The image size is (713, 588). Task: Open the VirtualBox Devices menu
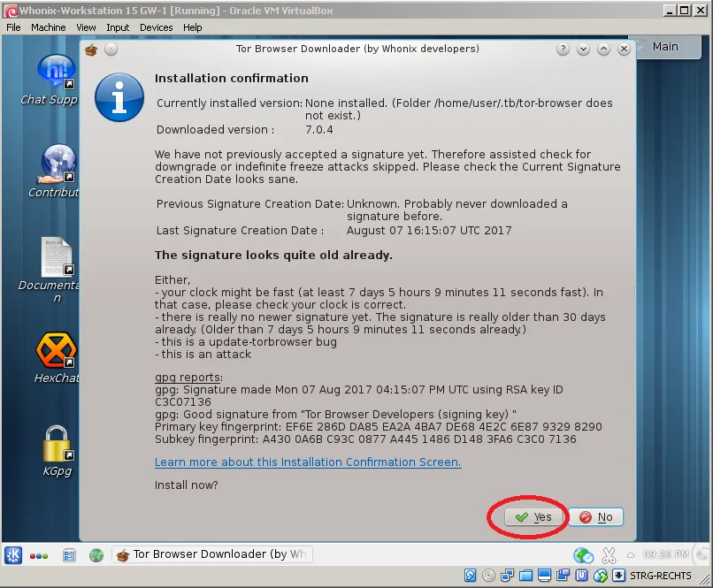click(156, 27)
